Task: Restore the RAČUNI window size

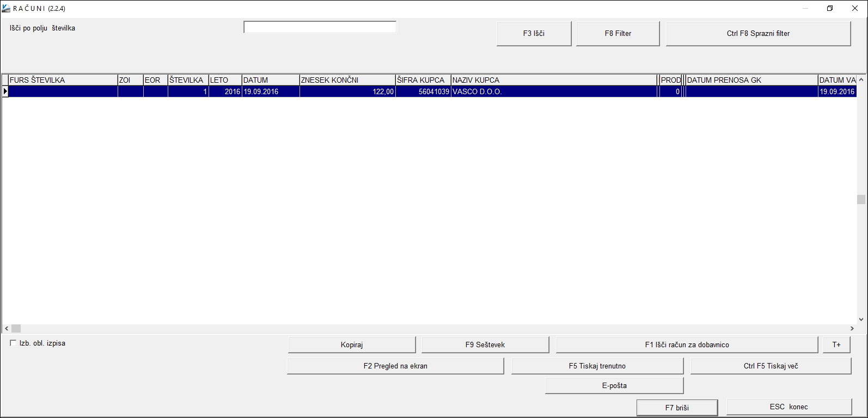Action: [x=829, y=9]
